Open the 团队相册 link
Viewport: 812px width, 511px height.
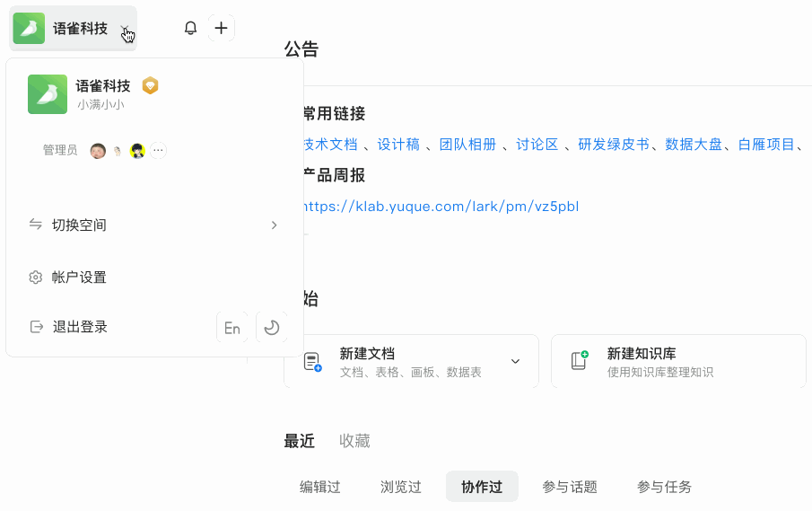click(x=467, y=145)
